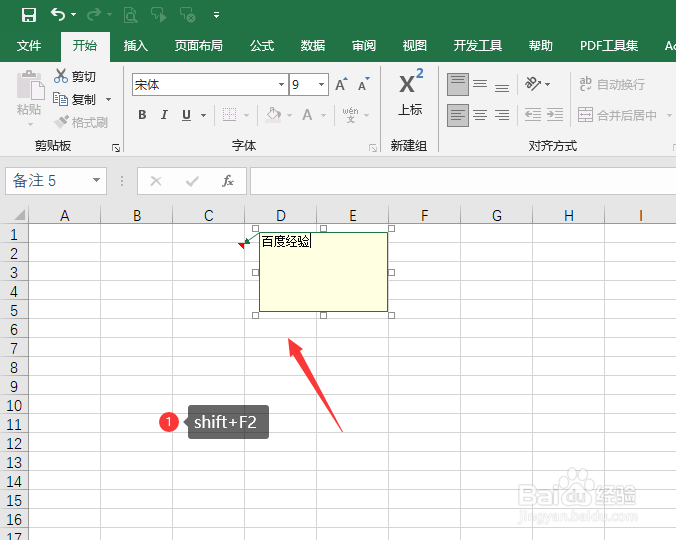This screenshot has height=540, width=676.
Task: Select center horizontally icon
Action: coord(480,115)
